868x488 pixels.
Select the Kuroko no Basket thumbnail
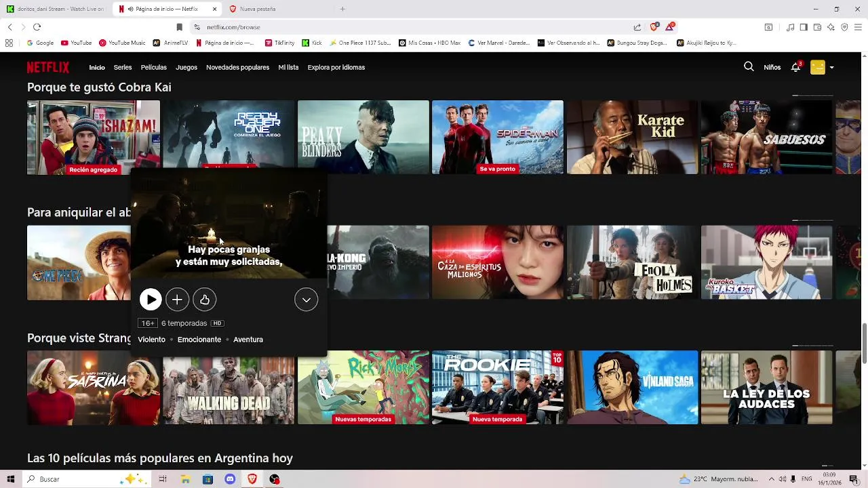tap(767, 263)
